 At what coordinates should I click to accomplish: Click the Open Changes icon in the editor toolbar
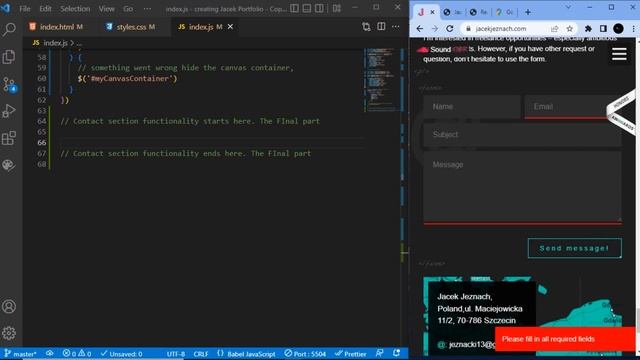click(366, 27)
